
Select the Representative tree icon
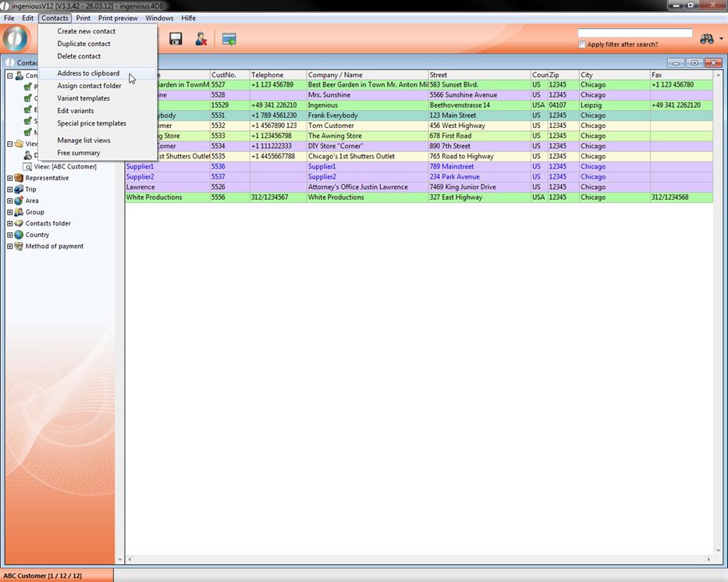click(20, 178)
